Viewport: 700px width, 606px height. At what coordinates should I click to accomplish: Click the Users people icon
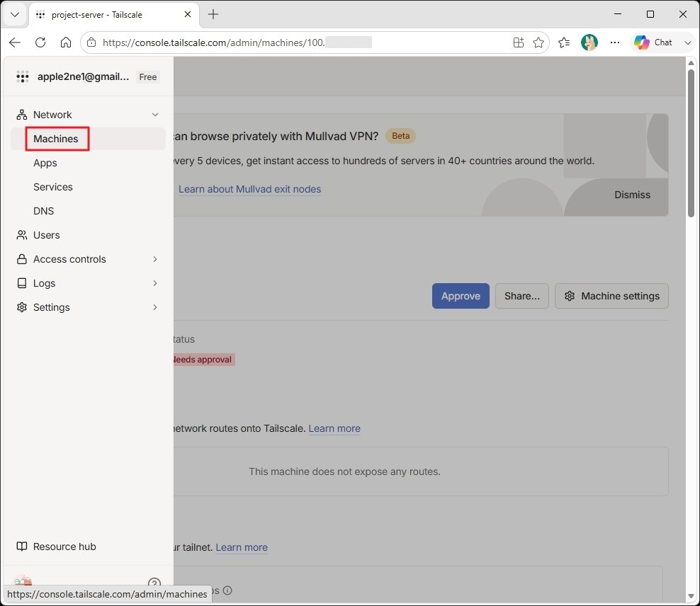point(21,235)
